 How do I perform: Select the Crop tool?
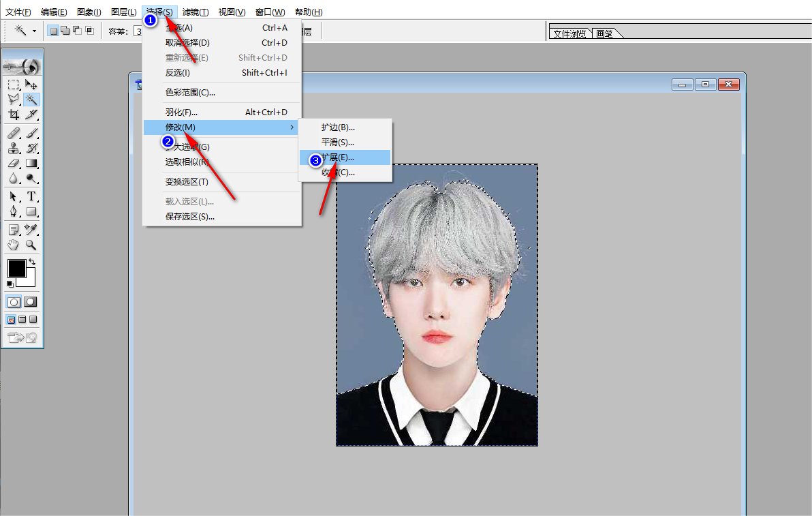point(14,115)
